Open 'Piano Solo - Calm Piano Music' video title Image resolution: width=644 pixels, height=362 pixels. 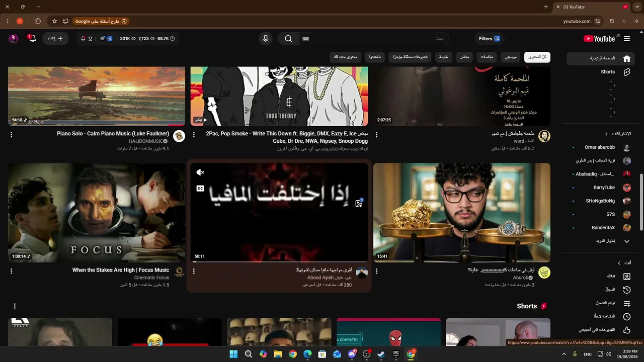[113, 134]
